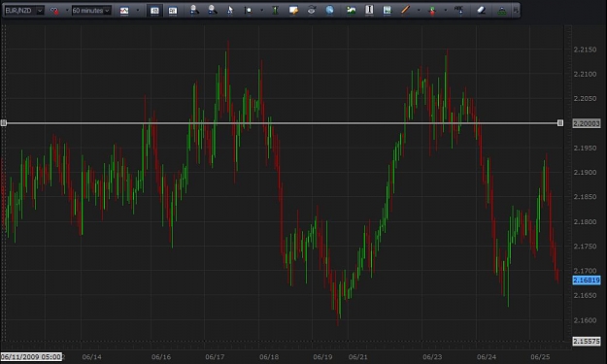
Task: Expand the bar spacing dropdown arrow
Action: [x=261, y=11]
